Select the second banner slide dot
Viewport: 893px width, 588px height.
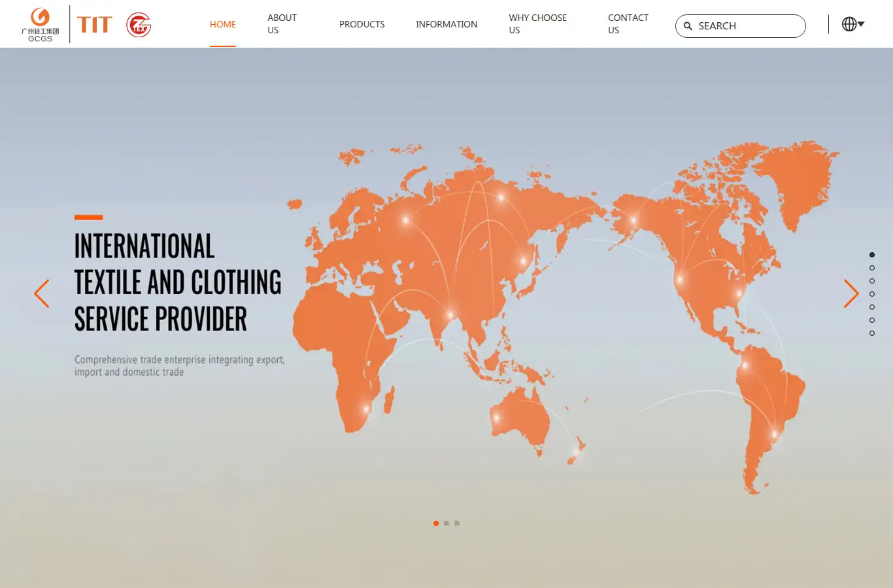pos(446,523)
